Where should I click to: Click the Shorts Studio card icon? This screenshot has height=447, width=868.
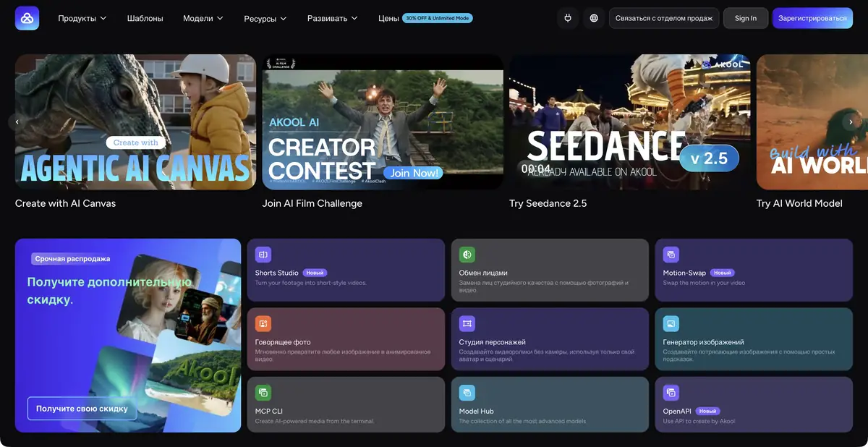(263, 255)
